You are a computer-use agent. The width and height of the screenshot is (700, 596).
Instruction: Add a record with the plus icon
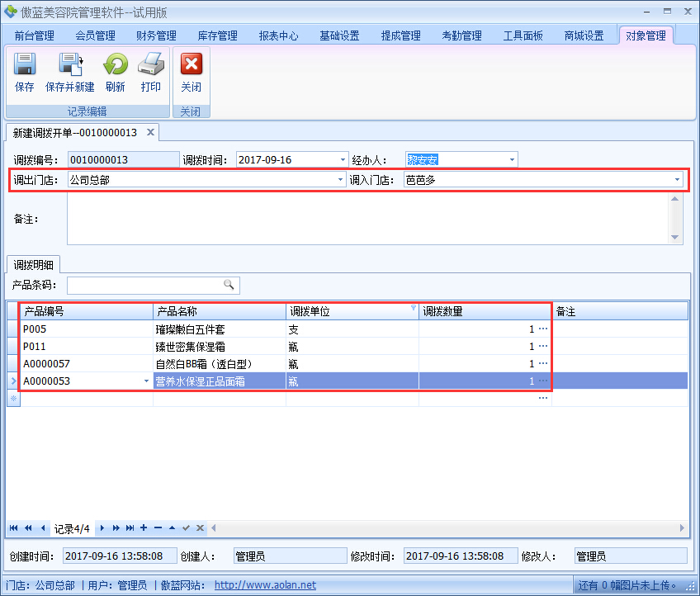(144, 528)
